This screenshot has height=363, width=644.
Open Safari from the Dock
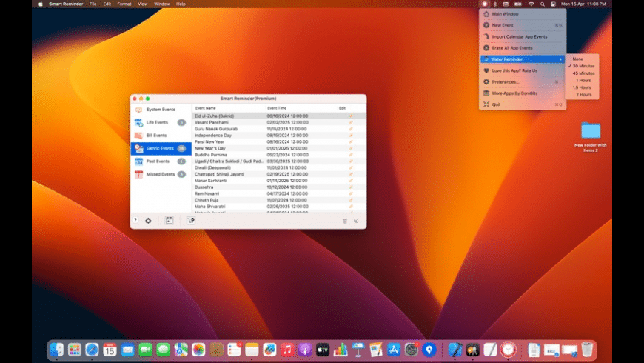[x=92, y=350]
